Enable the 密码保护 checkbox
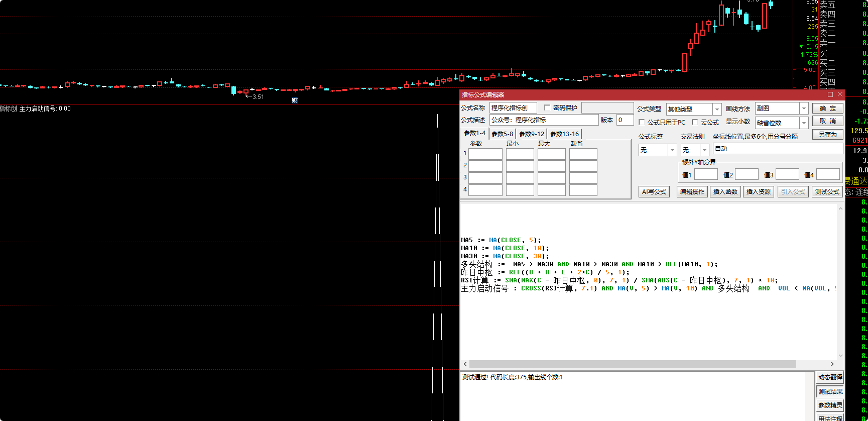The width and height of the screenshot is (868, 421). coord(547,108)
